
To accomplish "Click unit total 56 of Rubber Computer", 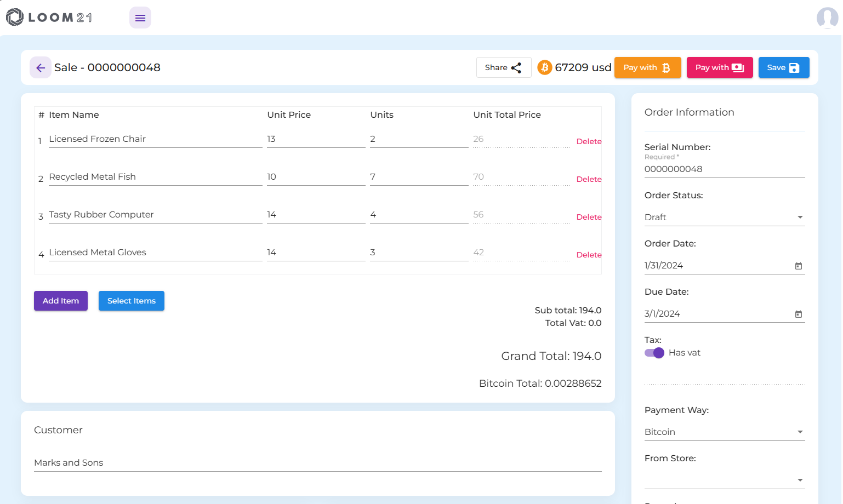I will [522, 215].
